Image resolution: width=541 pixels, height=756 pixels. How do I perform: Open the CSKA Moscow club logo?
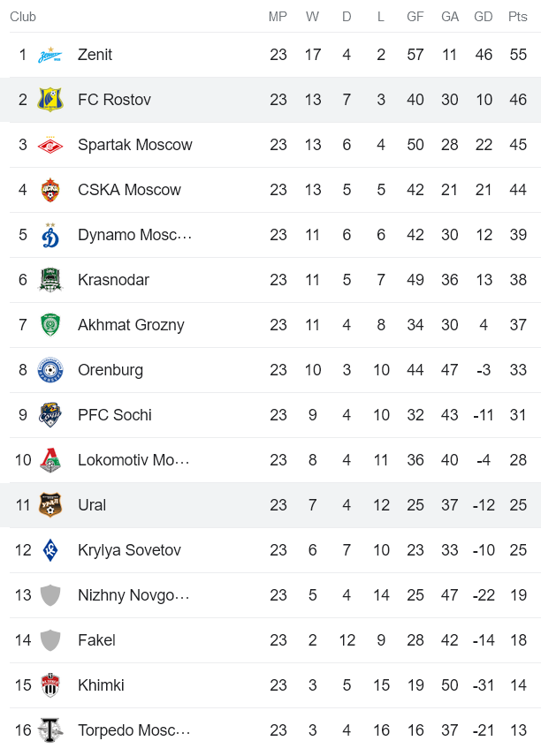coord(50,190)
